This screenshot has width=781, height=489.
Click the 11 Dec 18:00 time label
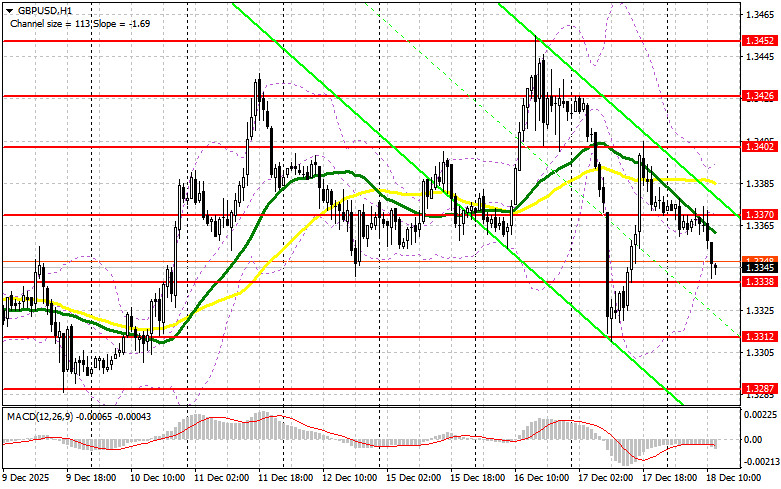click(286, 478)
